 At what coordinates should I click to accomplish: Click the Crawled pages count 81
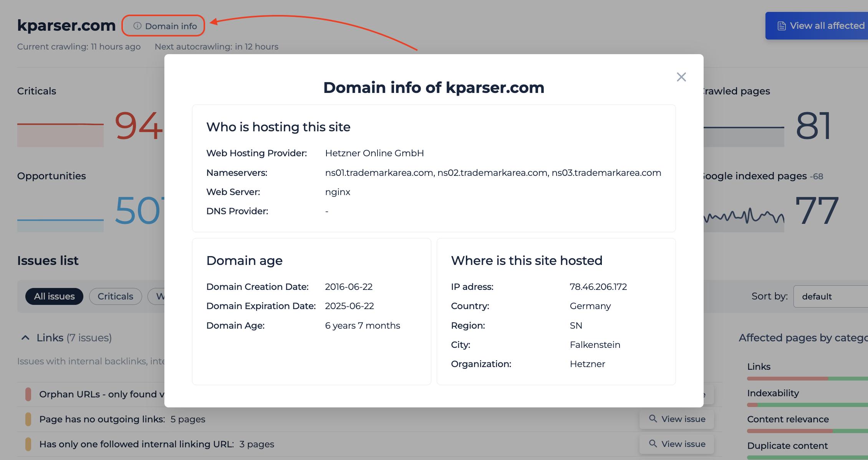[814, 126]
